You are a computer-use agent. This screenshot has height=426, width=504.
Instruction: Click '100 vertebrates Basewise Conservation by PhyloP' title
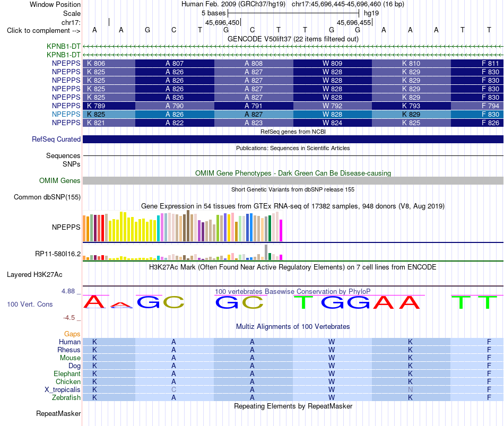click(x=293, y=291)
